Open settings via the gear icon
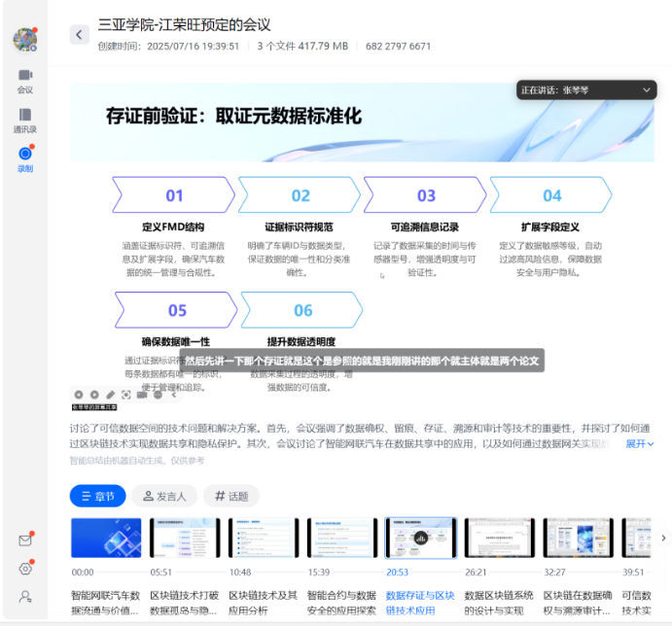The height and width of the screenshot is (626, 672). point(25,569)
